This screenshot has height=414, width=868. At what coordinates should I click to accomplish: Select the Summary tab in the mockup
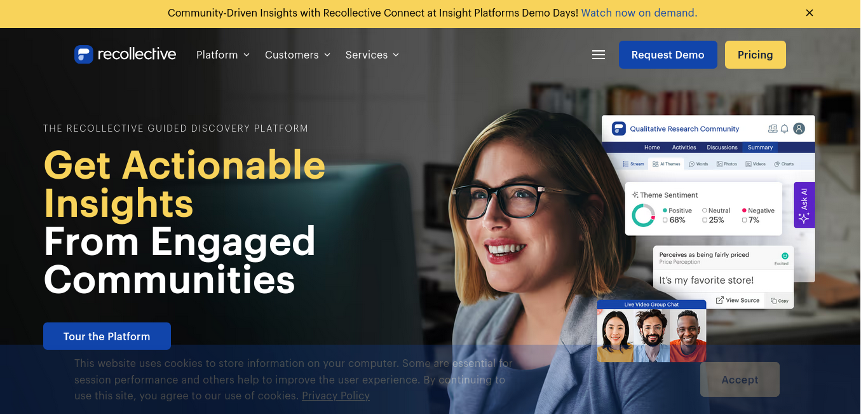[x=760, y=148]
